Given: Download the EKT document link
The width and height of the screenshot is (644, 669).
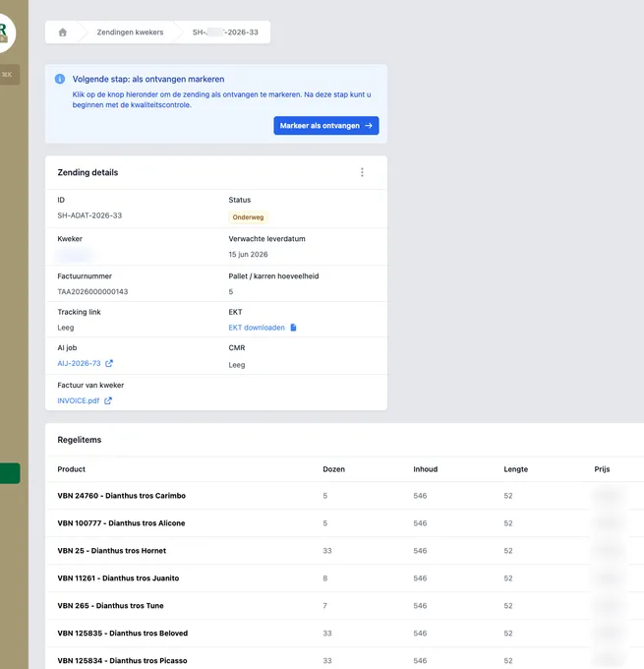Looking at the screenshot, I should (x=257, y=328).
